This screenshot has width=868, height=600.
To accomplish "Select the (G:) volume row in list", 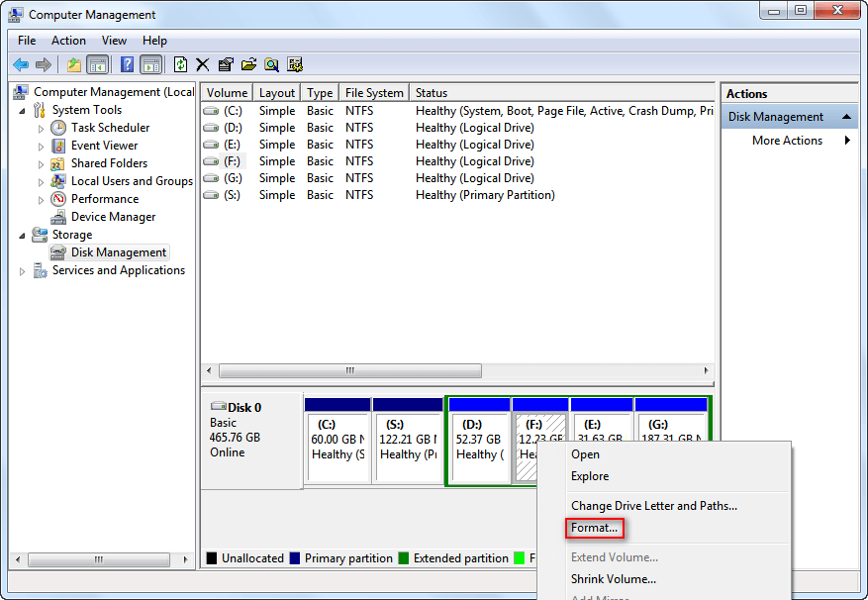I will (458, 178).
